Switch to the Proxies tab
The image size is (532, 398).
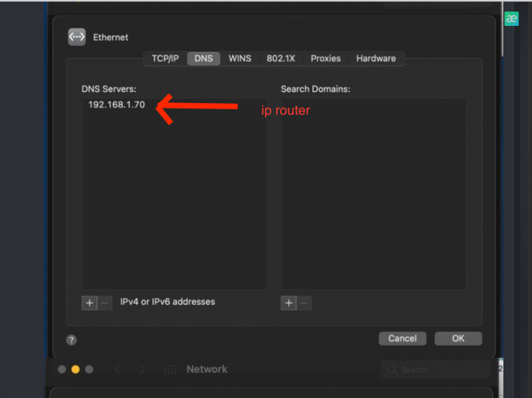[x=325, y=58]
